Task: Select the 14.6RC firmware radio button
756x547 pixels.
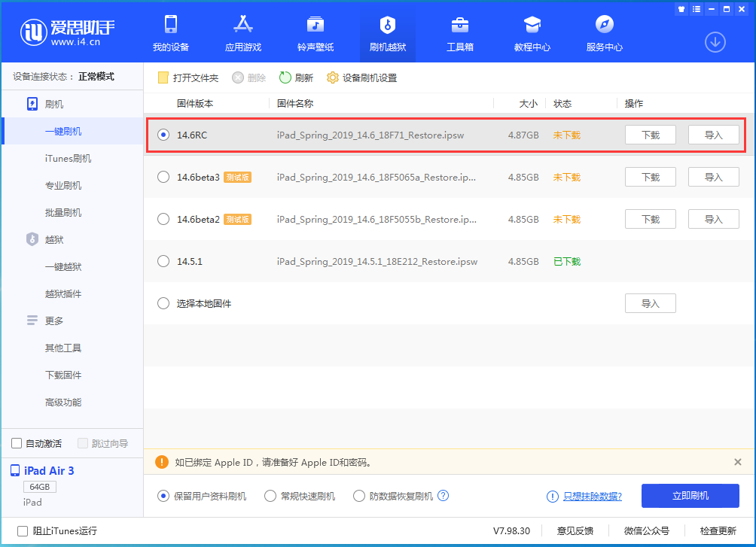Action: click(163, 135)
